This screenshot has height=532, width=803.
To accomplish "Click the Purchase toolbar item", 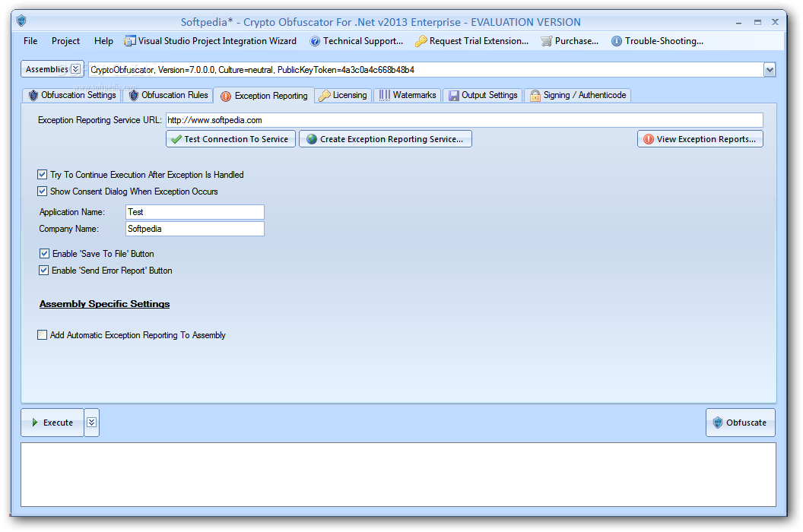I will tap(570, 41).
